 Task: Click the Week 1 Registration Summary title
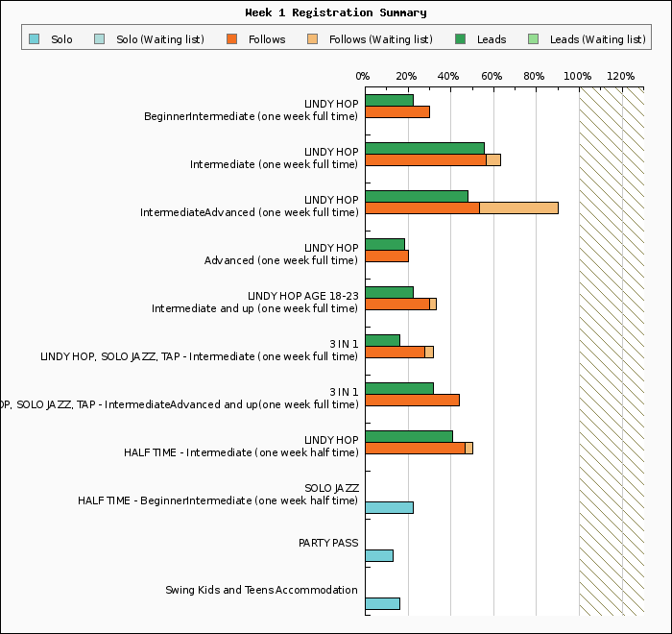tap(336, 12)
